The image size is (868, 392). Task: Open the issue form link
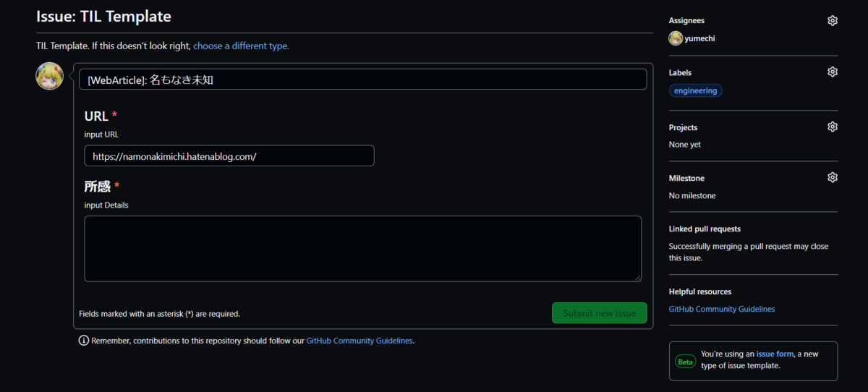tap(775, 354)
